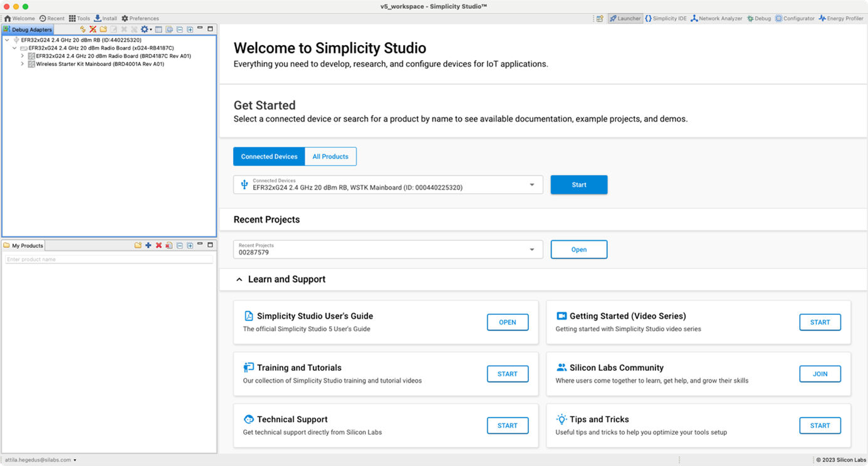The image size is (868, 466).
Task: Open the Configurator perspective
Action: tap(795, 18)
